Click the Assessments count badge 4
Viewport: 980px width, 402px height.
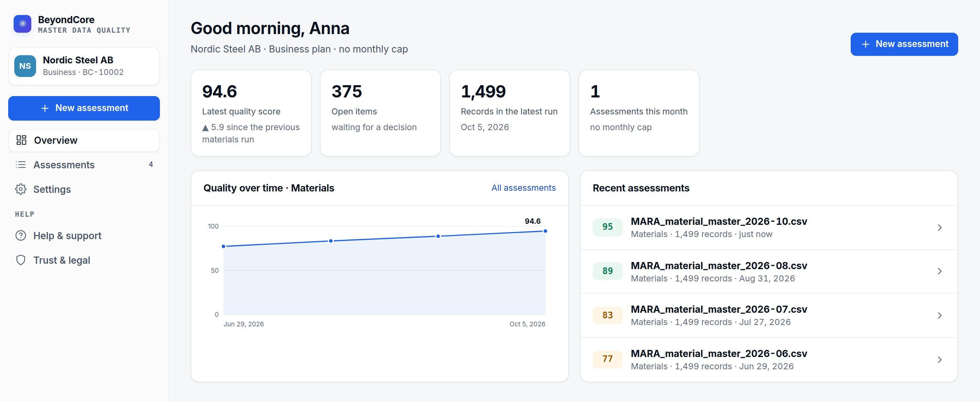(x=151, y=165)
